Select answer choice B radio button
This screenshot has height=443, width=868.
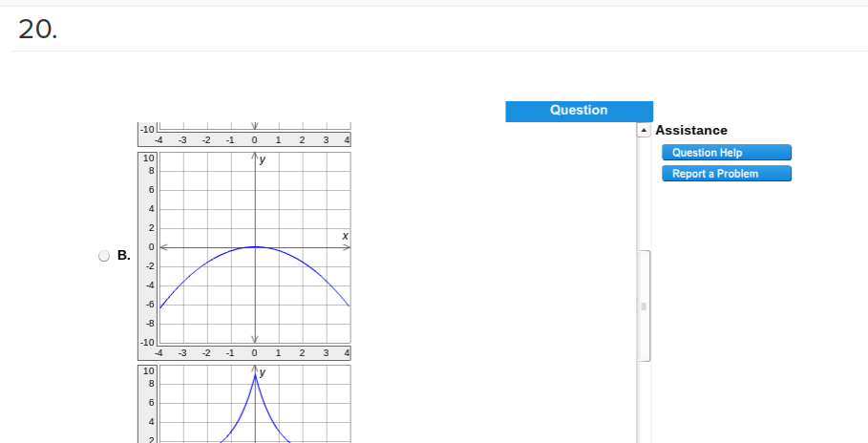coord(104,256)
